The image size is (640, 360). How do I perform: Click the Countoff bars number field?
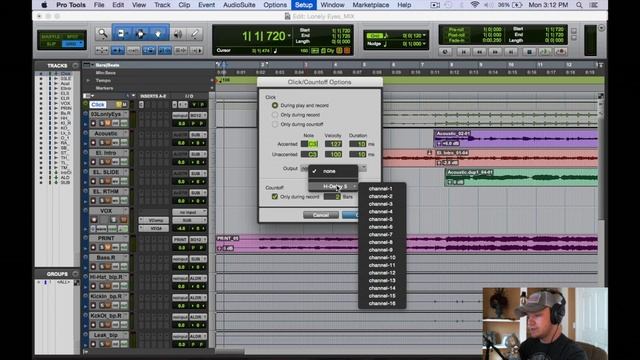click(x=332, y=196)
